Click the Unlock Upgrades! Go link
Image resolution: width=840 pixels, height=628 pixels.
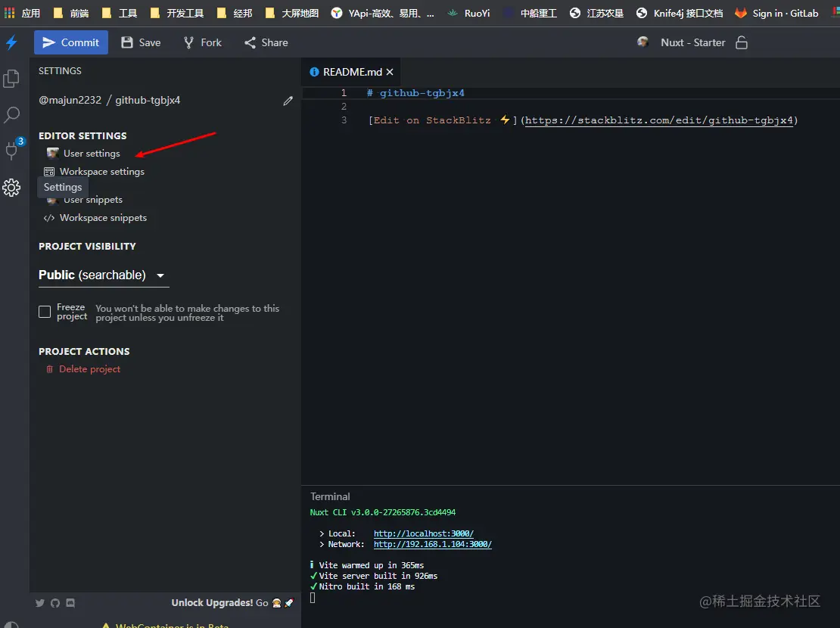pyautogui.click(x=232, y=603)
